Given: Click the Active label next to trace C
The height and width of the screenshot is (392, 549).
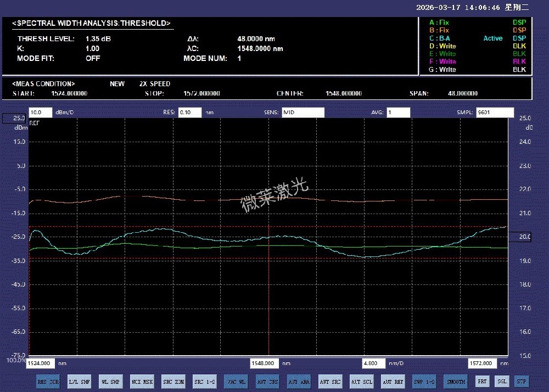Looking at the screenshot, I should (493, 38).
